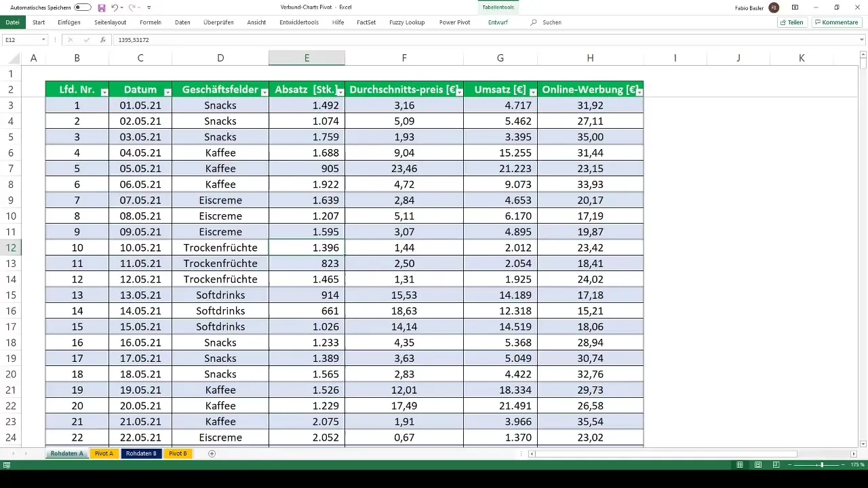This screenshot has width=868, height=488.
Task: Toggle the Automatisches Speichern switch
Action: (83, 7)
